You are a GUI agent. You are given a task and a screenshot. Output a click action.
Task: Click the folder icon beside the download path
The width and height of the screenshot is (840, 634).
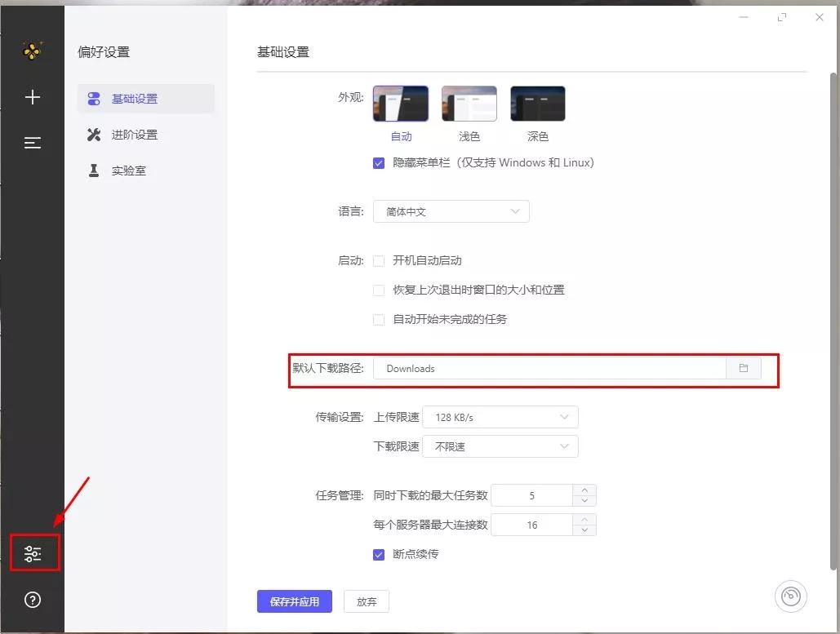tap(743, 368)
